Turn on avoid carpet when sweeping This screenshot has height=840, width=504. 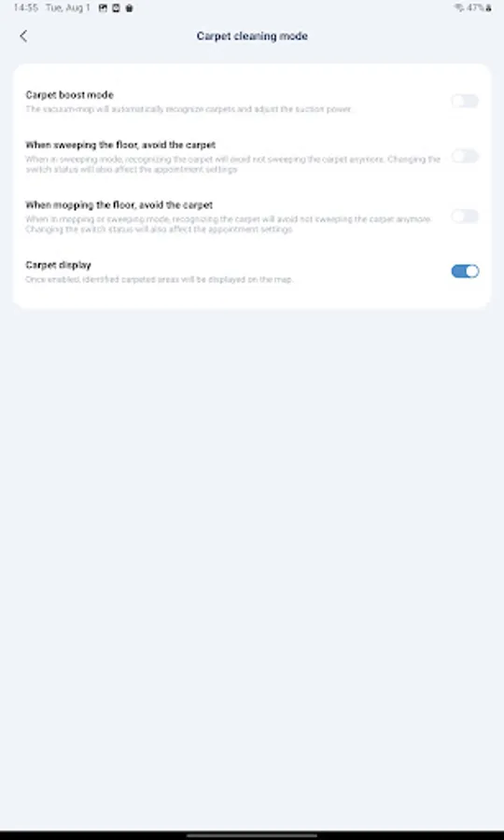pos(465,157)
